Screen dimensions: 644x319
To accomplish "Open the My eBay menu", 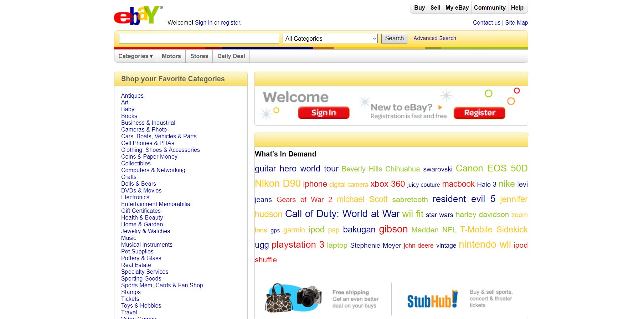I will [457, 7].
